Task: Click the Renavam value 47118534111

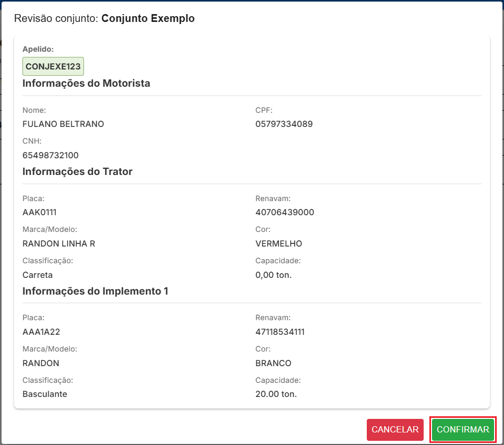Action: [280, 332]
